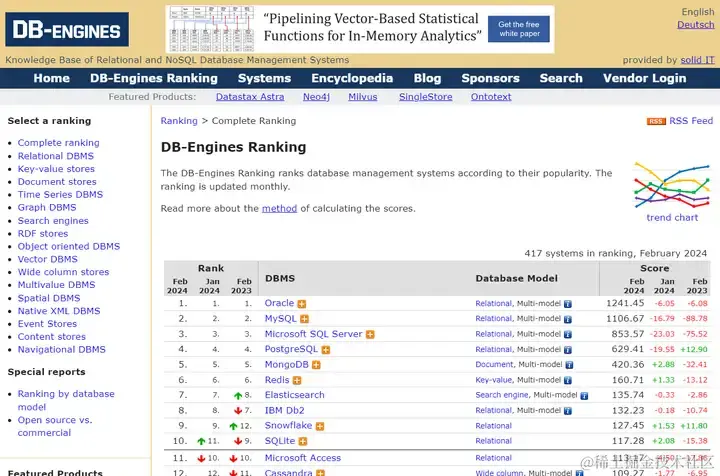Image resolution: width=720 pixels, height=476 pixels.
Task: Open the Datastax Astra featured product
Action: (x=250, y=97)
